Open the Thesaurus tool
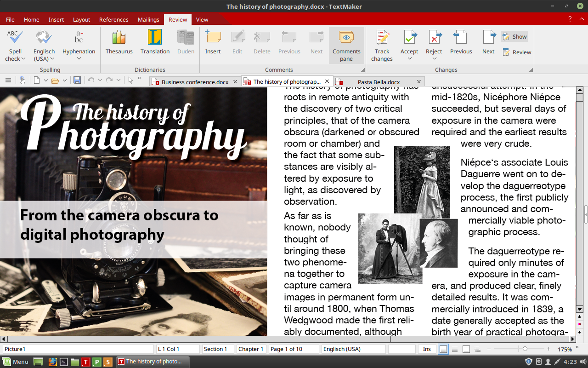Viewport: 588px width, 368px height. click(119, 42)
